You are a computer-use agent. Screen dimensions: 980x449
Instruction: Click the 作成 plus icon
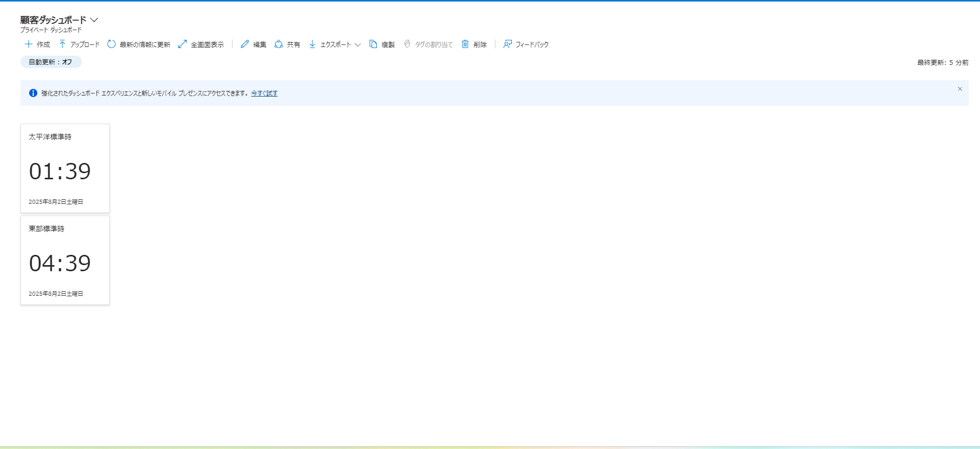[x=29, y=44]
